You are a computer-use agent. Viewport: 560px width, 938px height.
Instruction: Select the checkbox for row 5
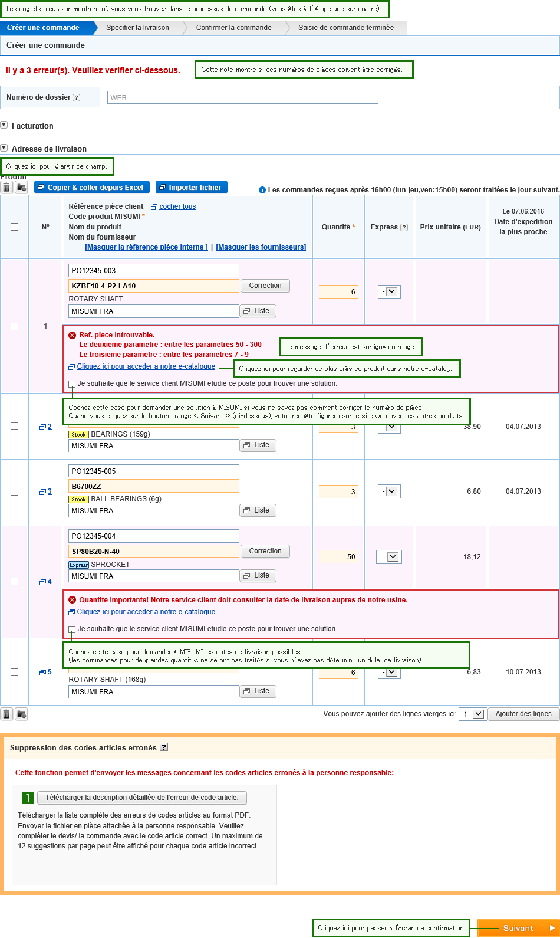point(15,672)
